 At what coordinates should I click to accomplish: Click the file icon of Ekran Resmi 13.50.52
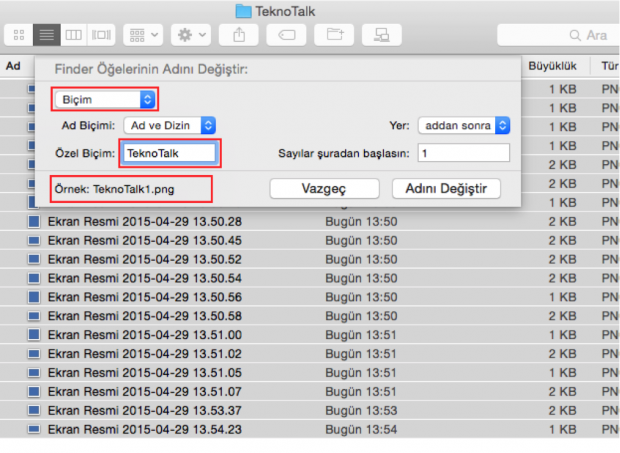tap(34, 260)
